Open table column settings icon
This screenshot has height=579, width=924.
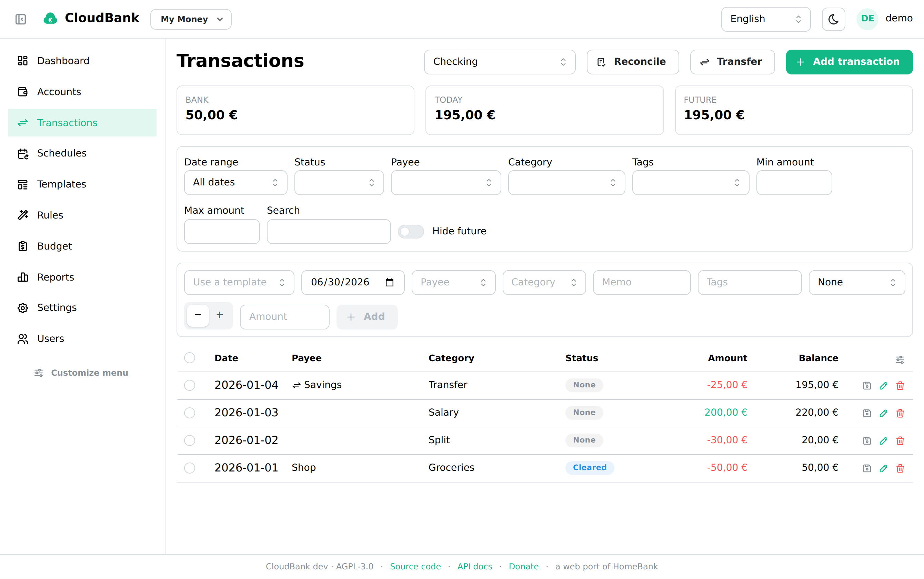(900, 359)
